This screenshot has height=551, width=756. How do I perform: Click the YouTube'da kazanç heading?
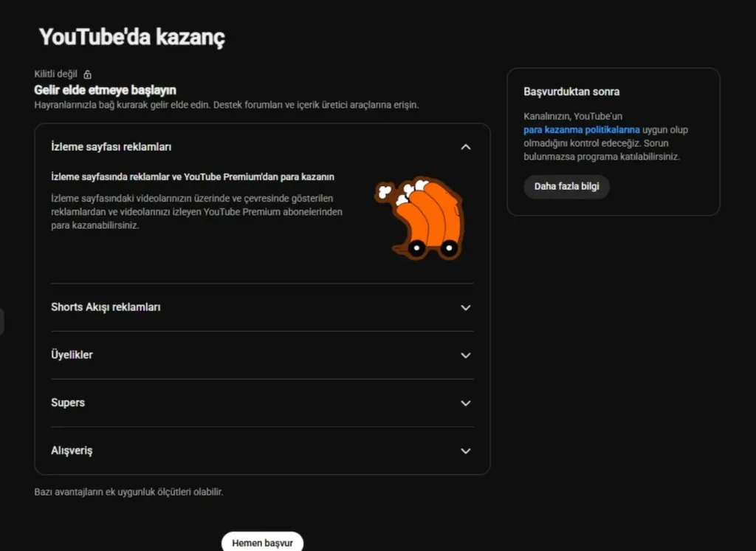(131, 37)
